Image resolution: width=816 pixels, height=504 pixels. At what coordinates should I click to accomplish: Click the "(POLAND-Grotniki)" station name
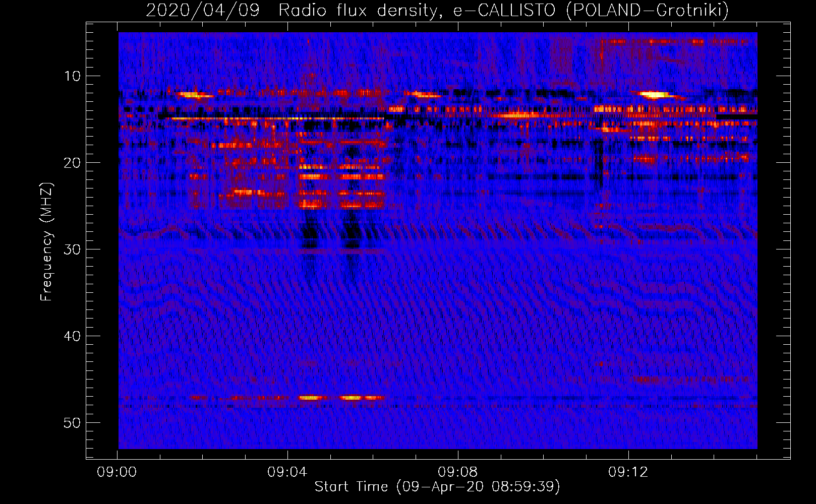click(648, 11)
